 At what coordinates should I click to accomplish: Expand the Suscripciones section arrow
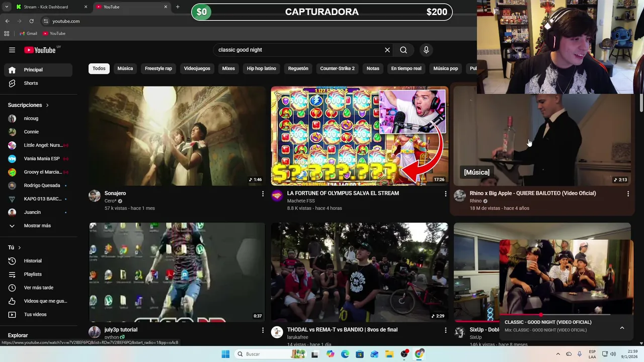pos(47,105)
